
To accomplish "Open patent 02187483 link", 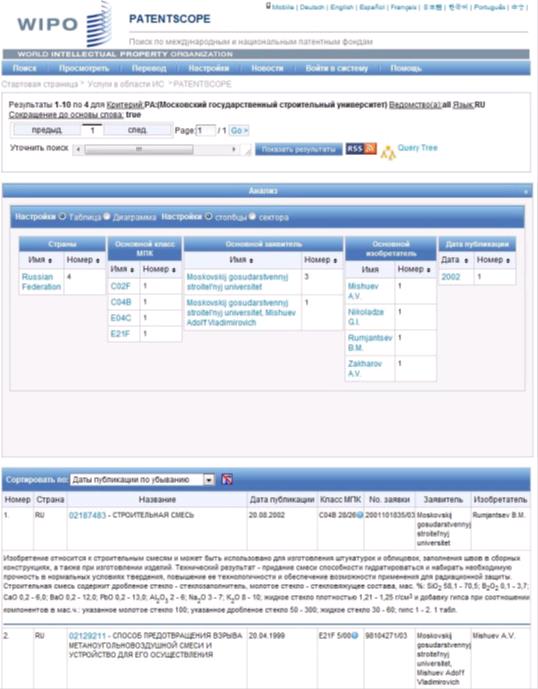I will (x=87, y=515).
